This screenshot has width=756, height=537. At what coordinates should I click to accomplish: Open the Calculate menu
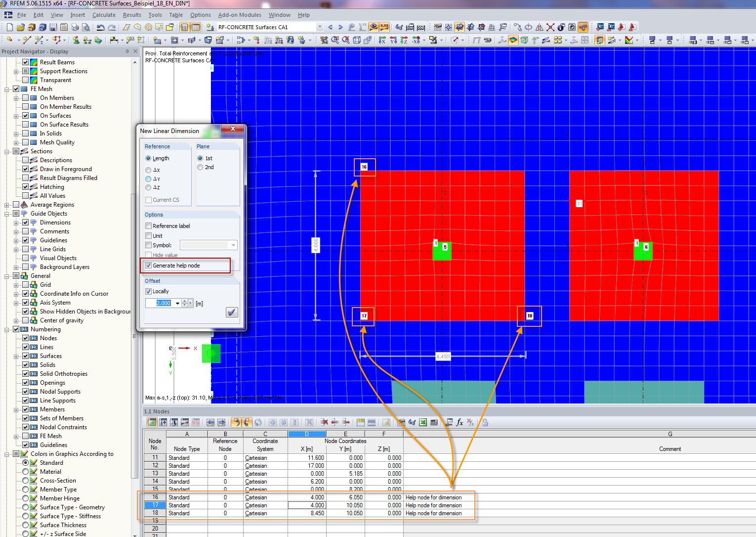[104, 15]
